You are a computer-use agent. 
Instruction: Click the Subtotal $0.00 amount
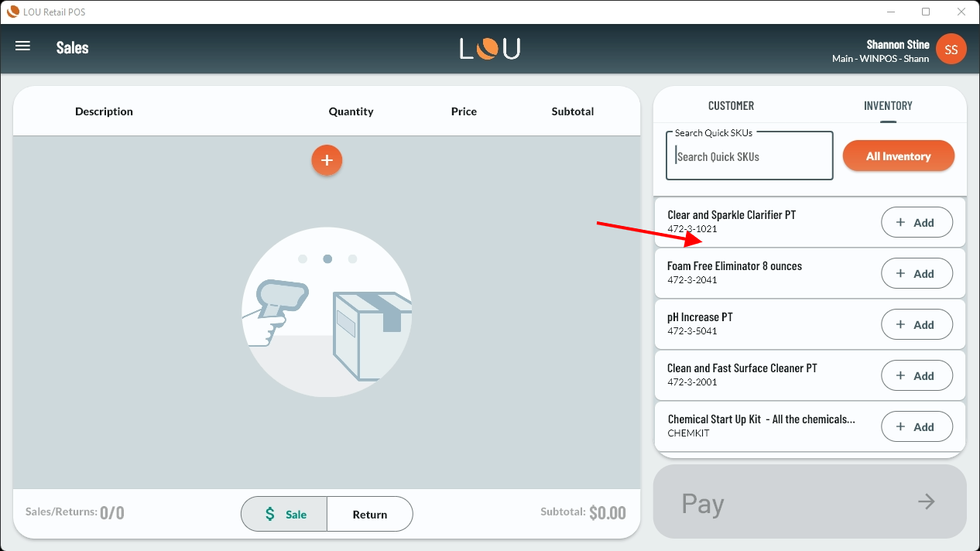pos(583,512)
